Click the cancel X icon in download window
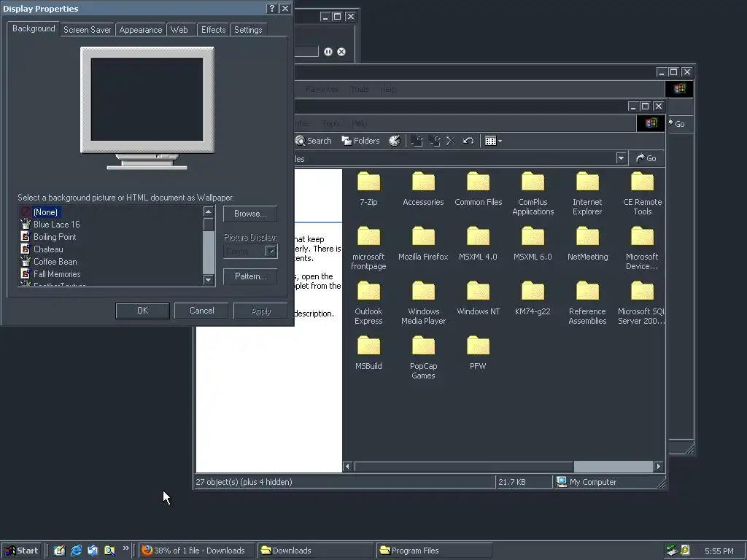Image resolution: width=747 pixels, height=560 pixels. (x=341, y=52)
